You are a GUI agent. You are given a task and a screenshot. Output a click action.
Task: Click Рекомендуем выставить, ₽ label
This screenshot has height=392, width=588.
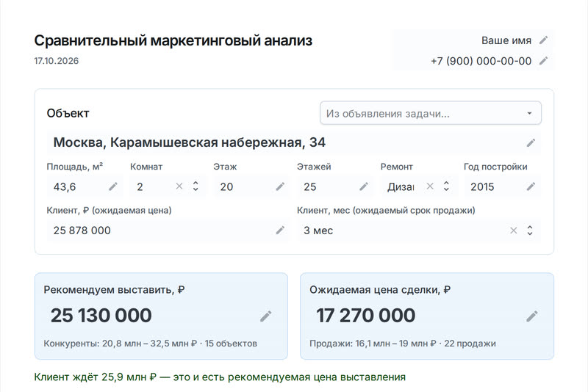tap(114, 289)
